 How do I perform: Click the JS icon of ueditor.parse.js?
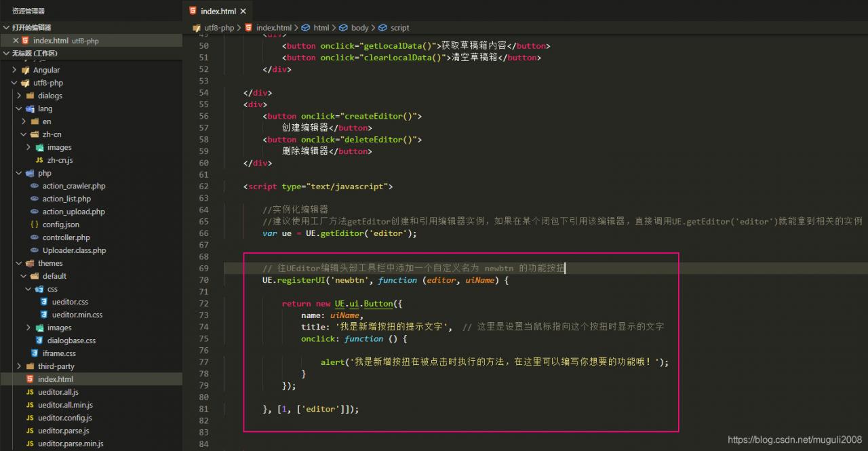[x=30, y=431]
